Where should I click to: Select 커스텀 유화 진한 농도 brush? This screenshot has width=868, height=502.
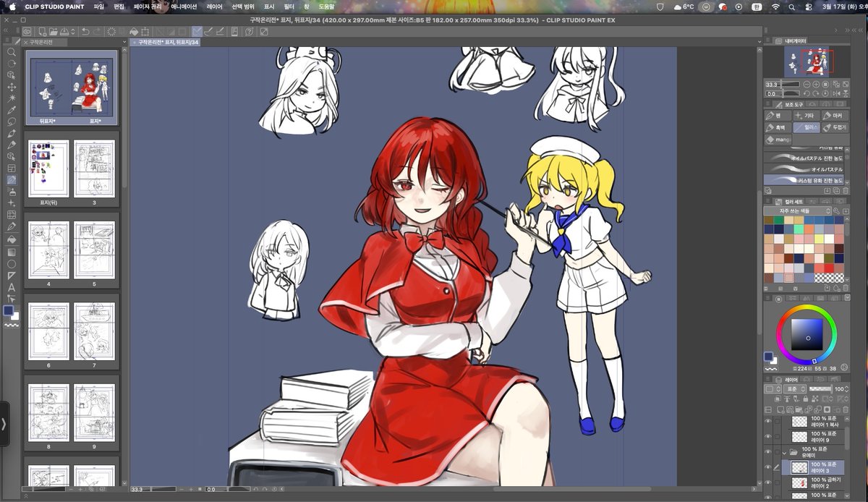tap(804, 180)
